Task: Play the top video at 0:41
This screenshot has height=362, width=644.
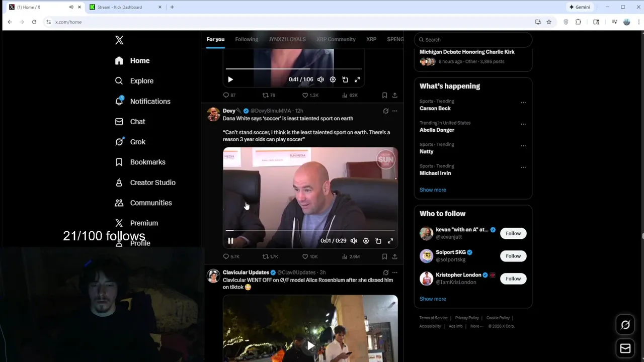Action: pos(230,79)
